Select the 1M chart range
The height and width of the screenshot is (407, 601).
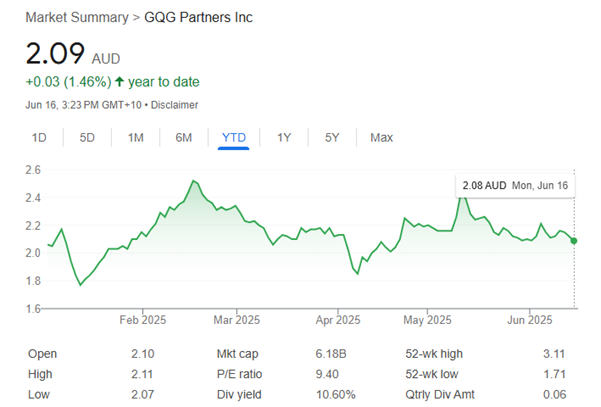tap(136, 137)
